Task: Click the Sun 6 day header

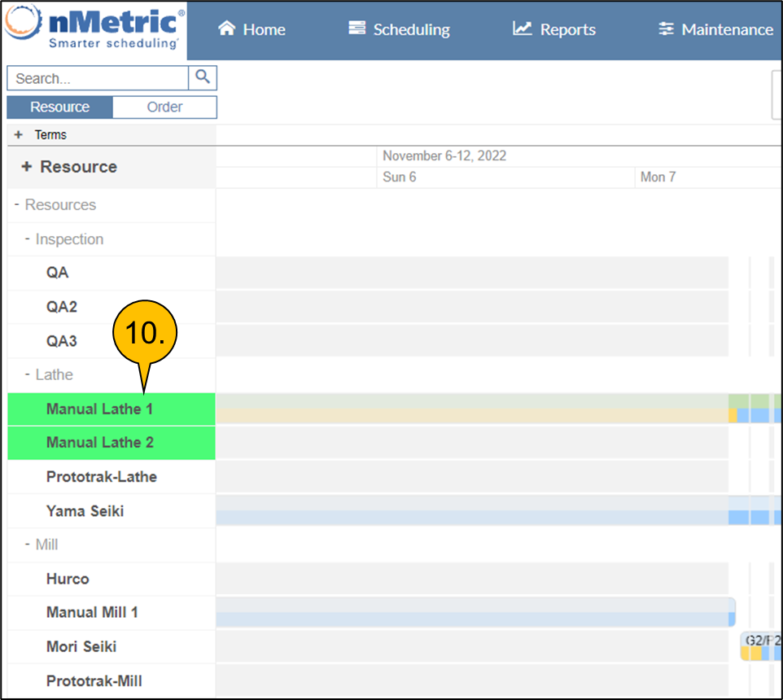Action: coord(399,177)
